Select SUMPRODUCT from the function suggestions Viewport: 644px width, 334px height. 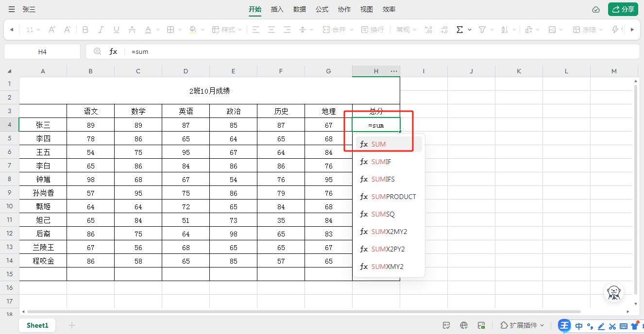point(389,197)
